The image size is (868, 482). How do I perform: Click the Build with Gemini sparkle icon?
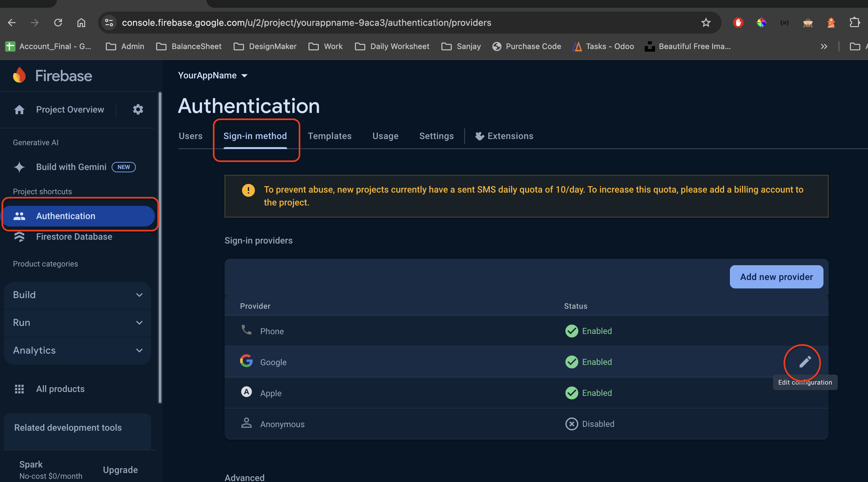(19, 167)
